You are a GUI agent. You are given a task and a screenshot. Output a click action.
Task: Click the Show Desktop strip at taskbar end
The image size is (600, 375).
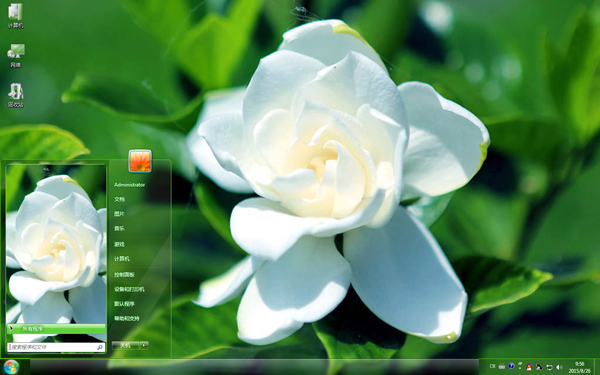pos(597,367)
